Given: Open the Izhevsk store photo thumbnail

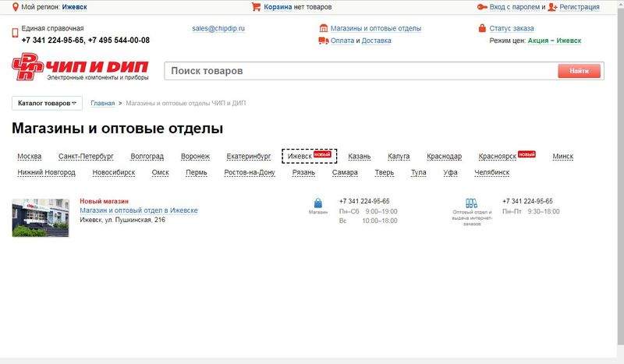Looking at the screenshot, I should (x=41, y=218).
